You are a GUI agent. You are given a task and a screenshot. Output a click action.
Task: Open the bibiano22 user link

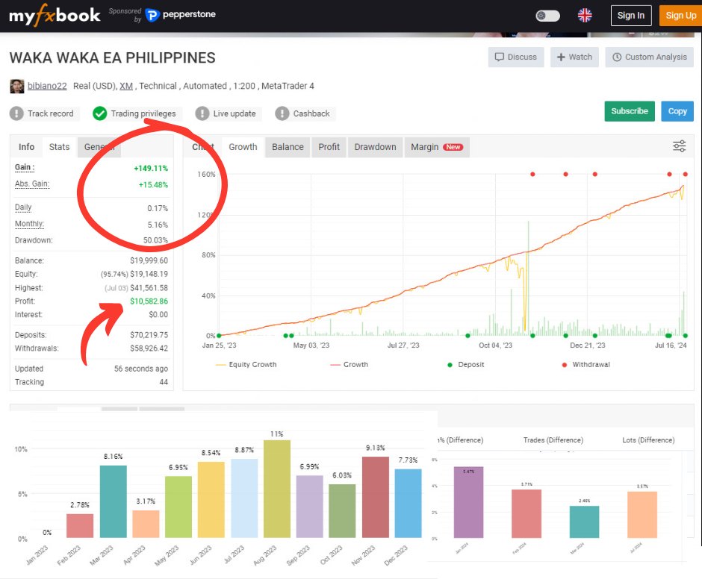(47, 86)
